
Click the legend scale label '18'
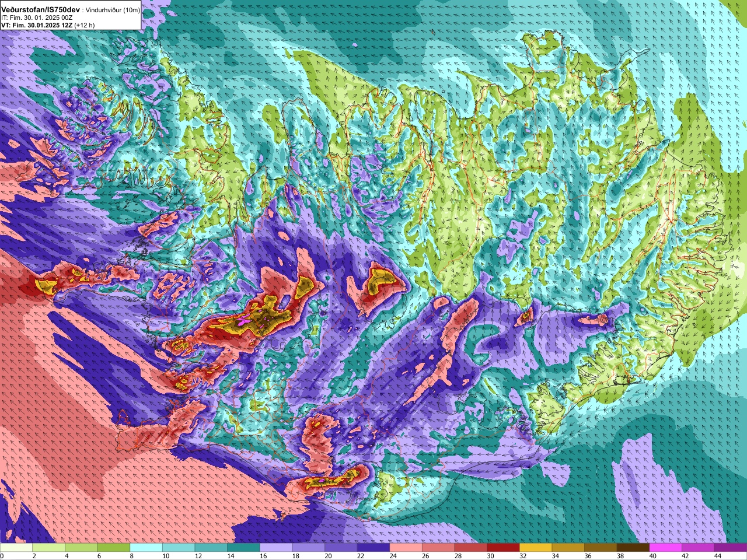(x=296, y=556)
